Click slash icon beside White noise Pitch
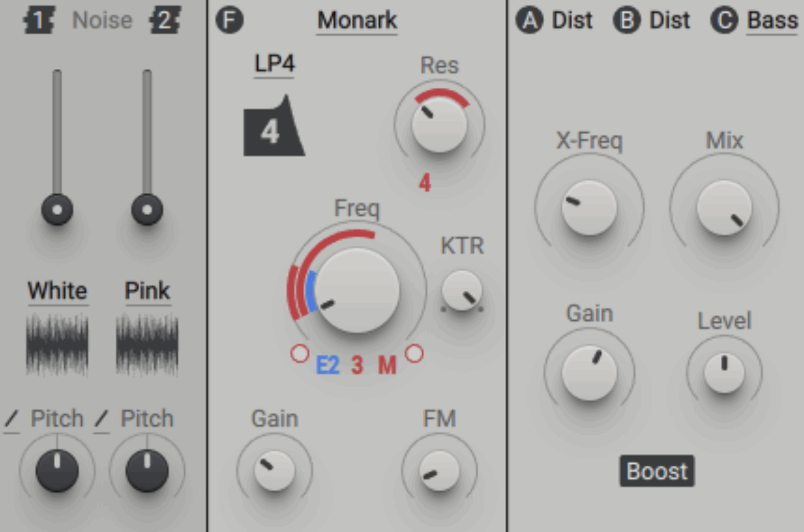 click(x=11, y=419)
